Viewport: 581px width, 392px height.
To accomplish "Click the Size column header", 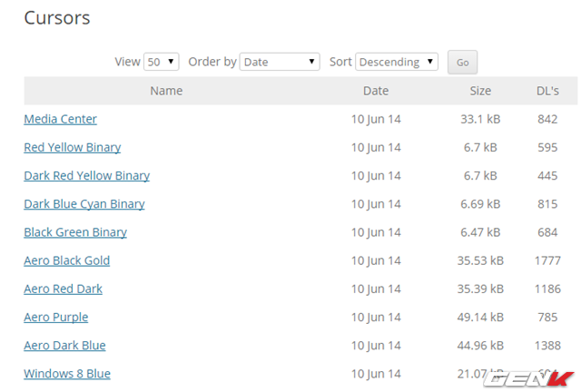I will [x=480, y=91].
